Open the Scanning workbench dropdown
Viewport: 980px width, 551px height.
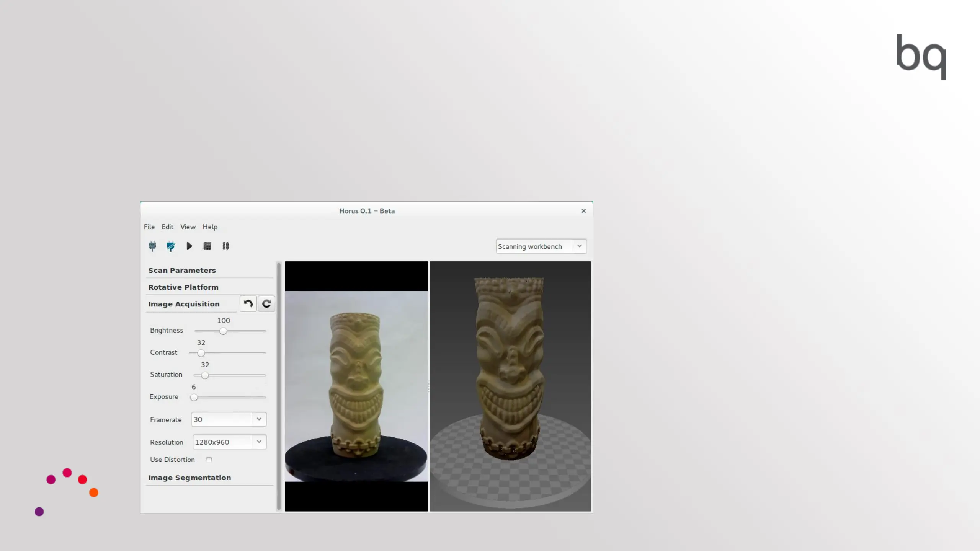coord(541,246)
